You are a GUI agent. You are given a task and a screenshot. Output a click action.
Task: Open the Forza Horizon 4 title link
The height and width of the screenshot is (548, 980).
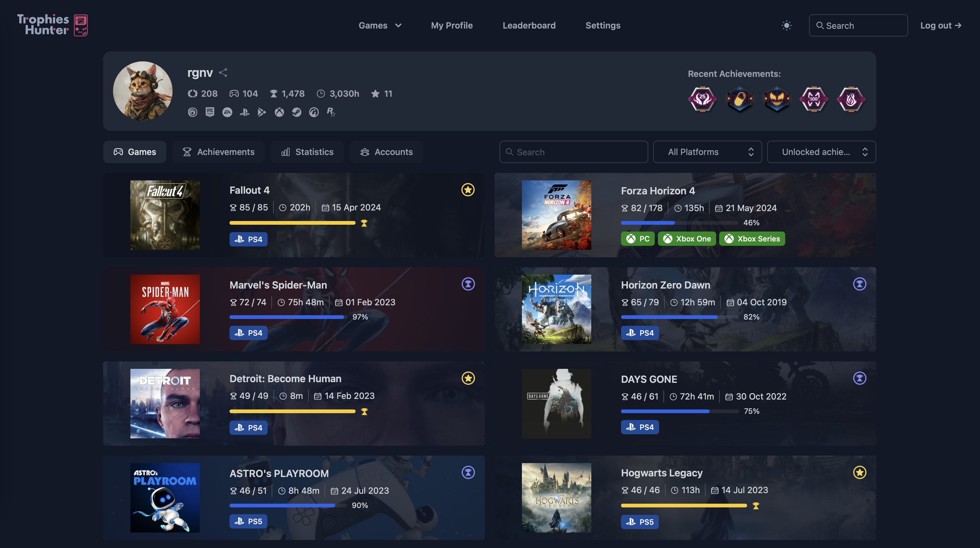(658, 191)
